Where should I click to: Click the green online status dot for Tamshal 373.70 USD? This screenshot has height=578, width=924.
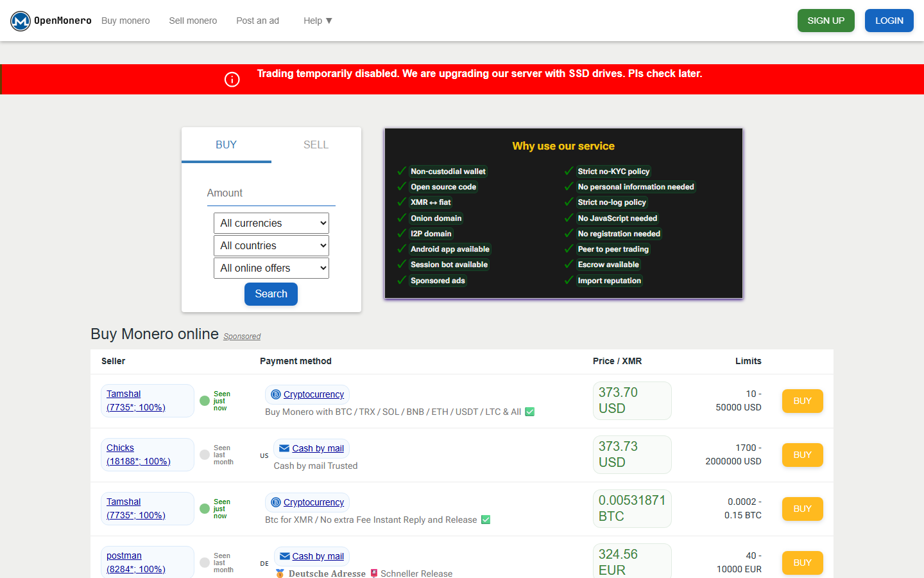tap(205, 401)
